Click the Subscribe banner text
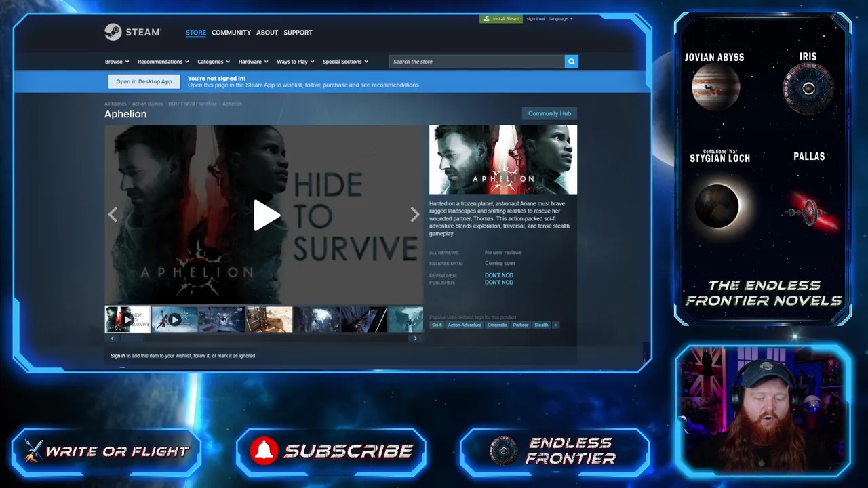The width and height of the screenshot is (868, 488). coord(349,451)
